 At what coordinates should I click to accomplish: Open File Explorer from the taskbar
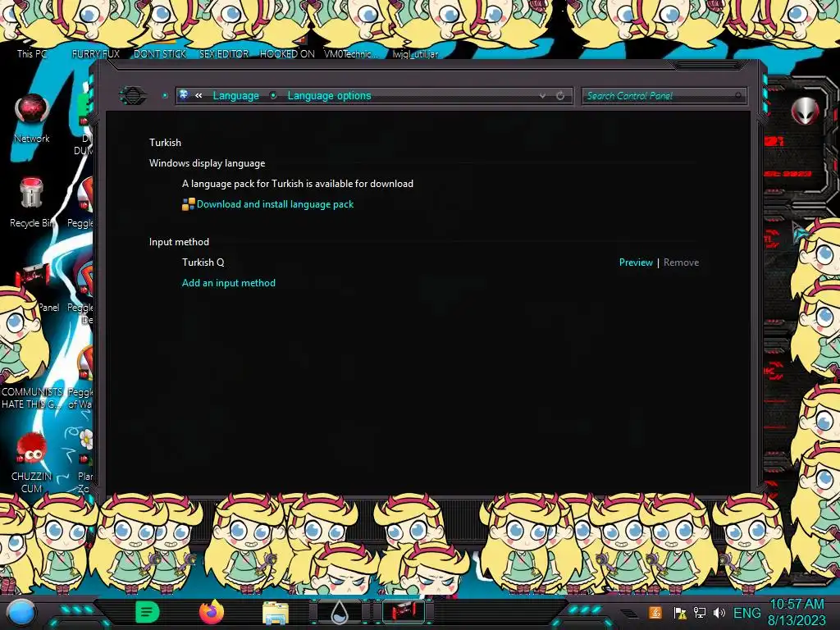coord(276,613)
